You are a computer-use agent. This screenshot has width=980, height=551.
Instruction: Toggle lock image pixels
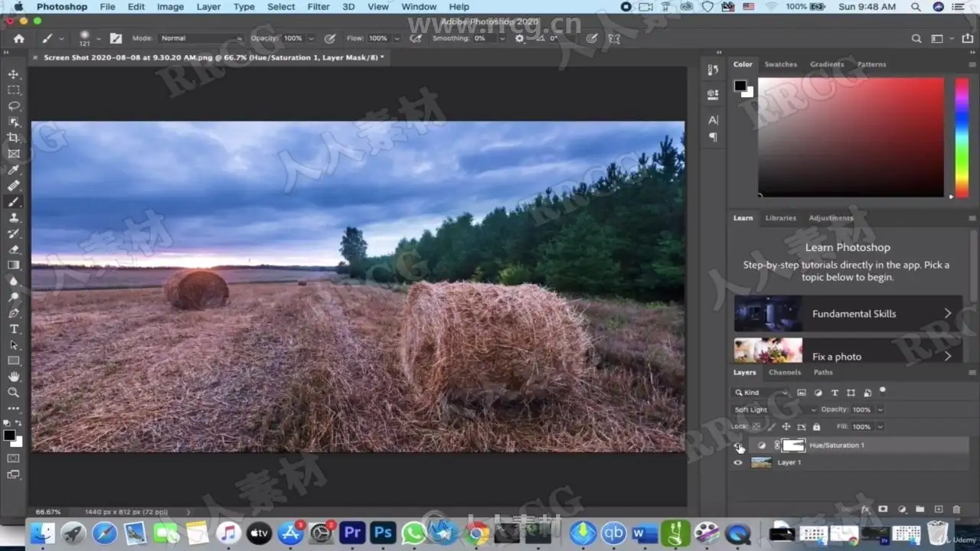click(x=771, y=427)
